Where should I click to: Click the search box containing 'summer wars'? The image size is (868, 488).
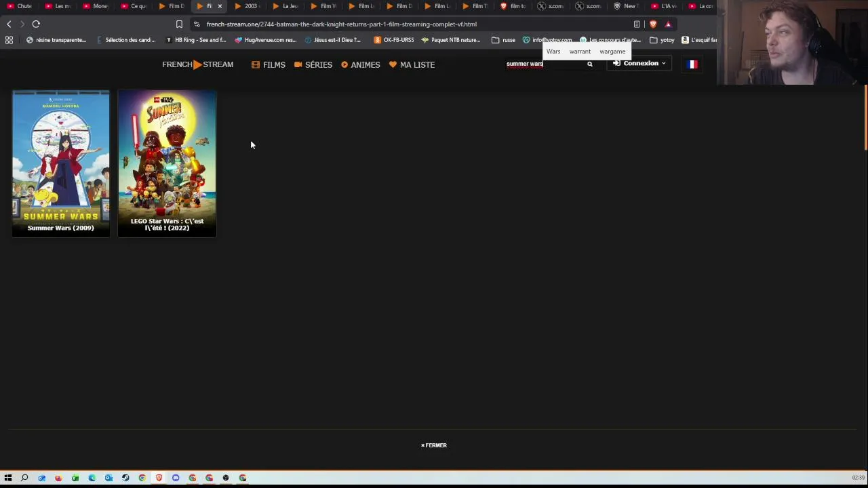click(545, 64)
